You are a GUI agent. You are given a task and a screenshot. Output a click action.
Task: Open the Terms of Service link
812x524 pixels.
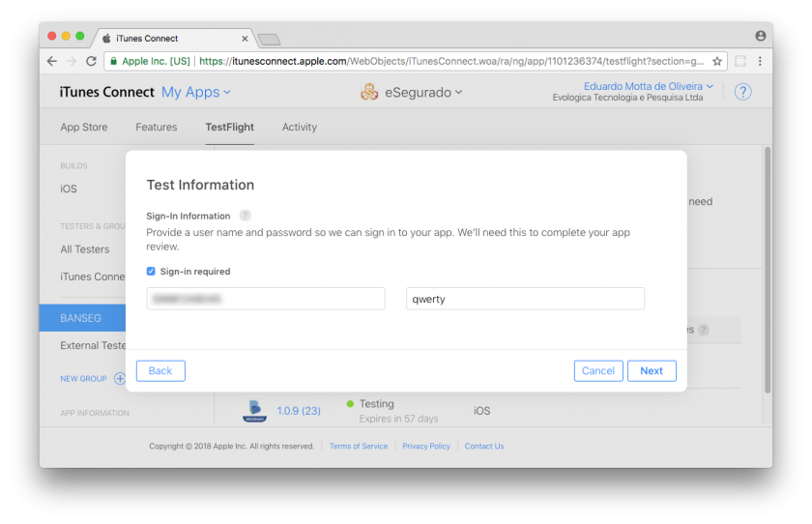(x=359, y=447)
